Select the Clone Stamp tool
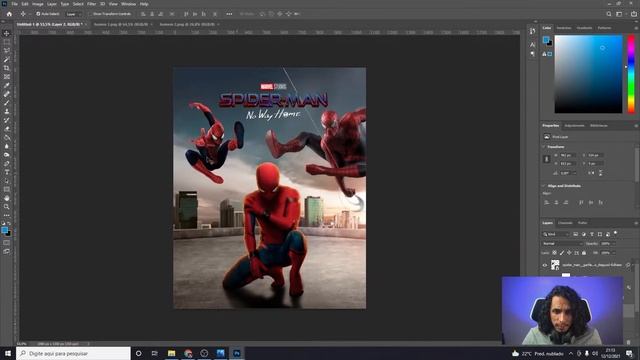640x360 pixels. point(7,111)
